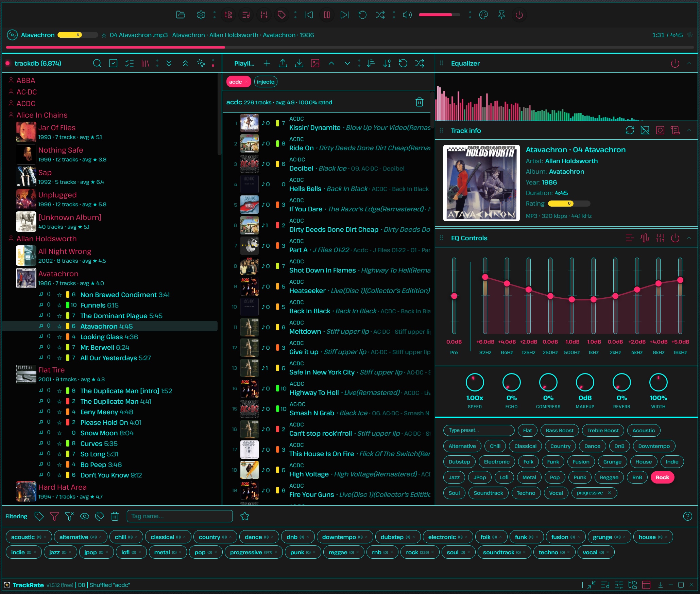Mute the volume speaker icon

click(x=407, y=15)
